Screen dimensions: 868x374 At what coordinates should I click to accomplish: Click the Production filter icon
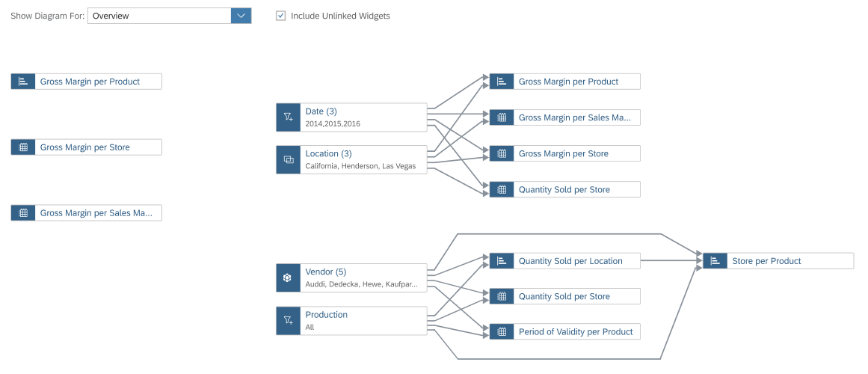[288, 320]
